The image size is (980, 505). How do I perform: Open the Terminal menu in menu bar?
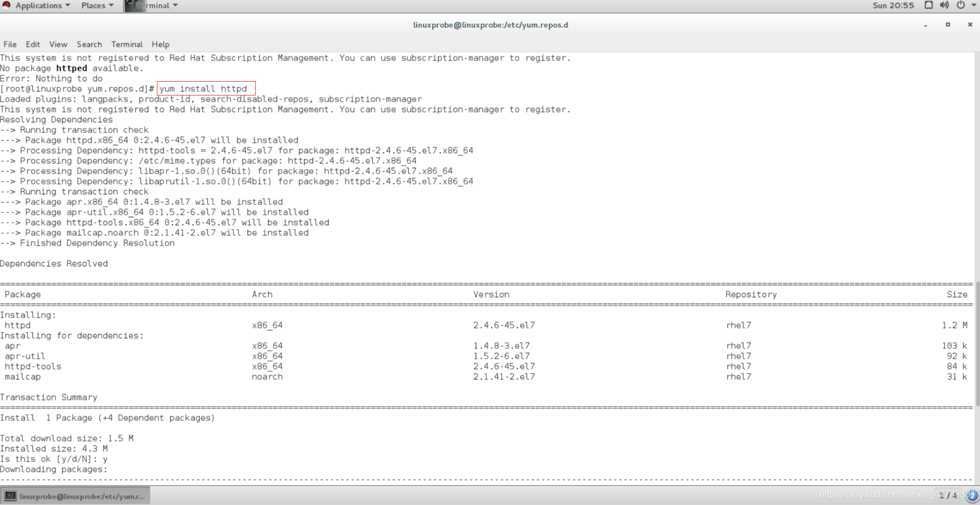pyautogui.click(x=127, y=45)
